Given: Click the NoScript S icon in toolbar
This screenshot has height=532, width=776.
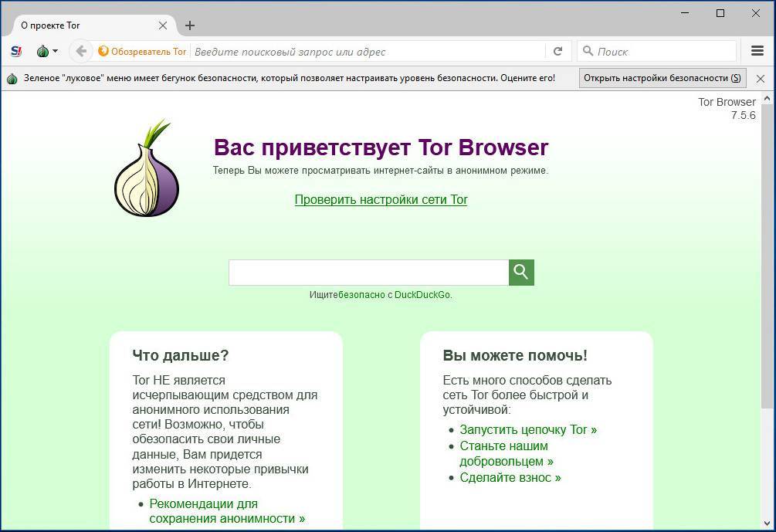Looking at the screenshot, I should (16, 52).
